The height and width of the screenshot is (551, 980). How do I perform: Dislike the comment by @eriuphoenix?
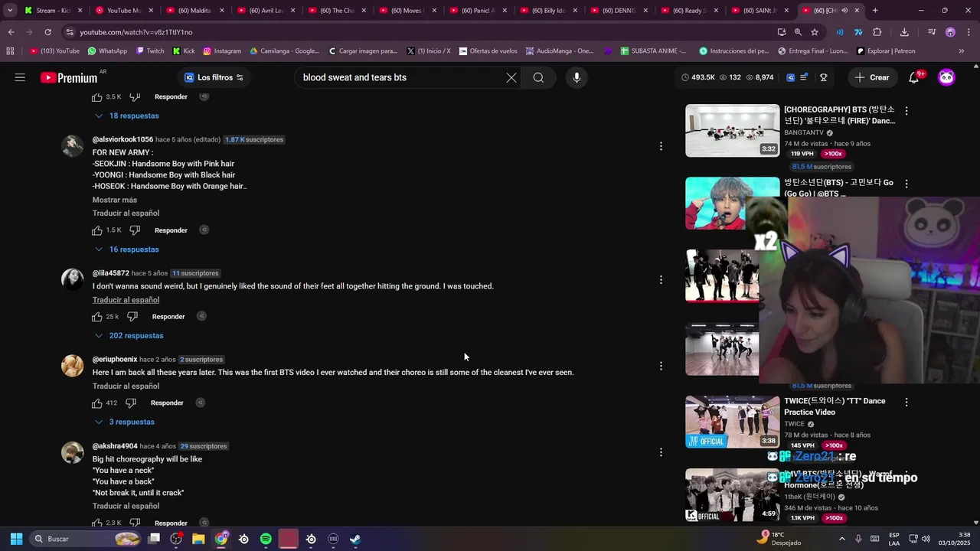click(x=130, y=403)
